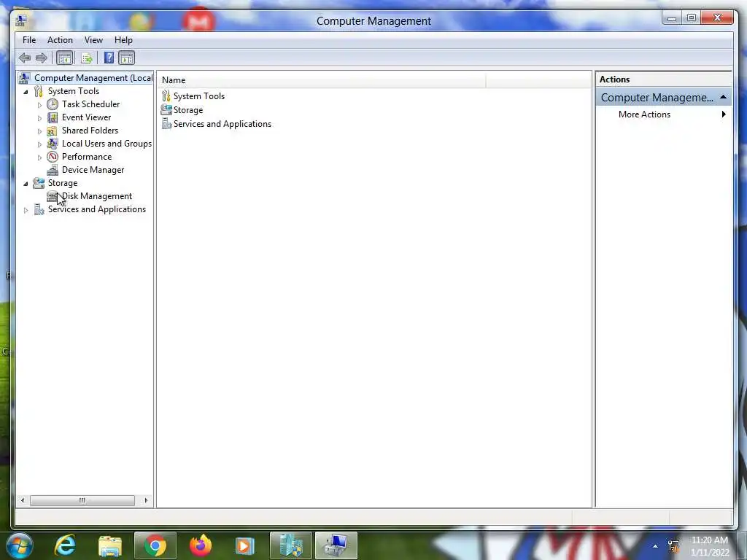Viewport: 747px width, 560px height.
Task: Collapse the Storage tree node
Action: click(26, 183)
